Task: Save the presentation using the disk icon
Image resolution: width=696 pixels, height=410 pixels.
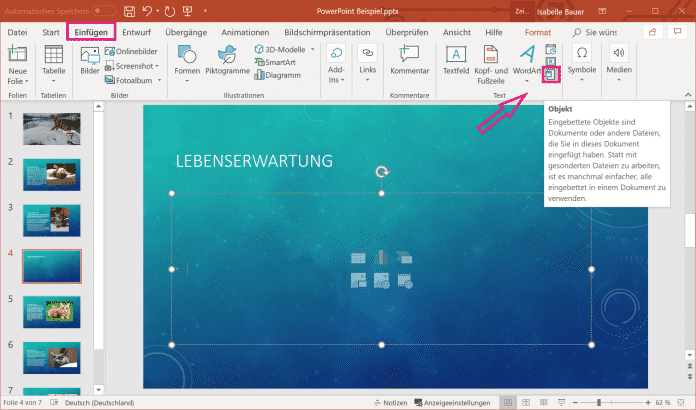Action: tap(129, 10)
